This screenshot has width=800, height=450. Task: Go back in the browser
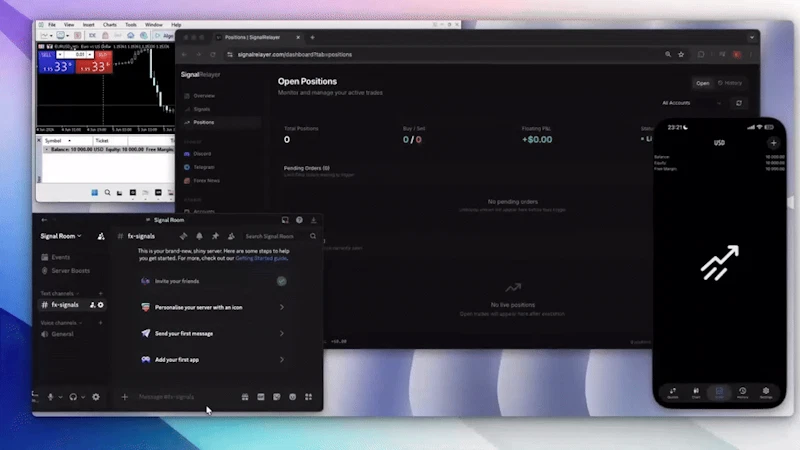[x=184, y=55]
